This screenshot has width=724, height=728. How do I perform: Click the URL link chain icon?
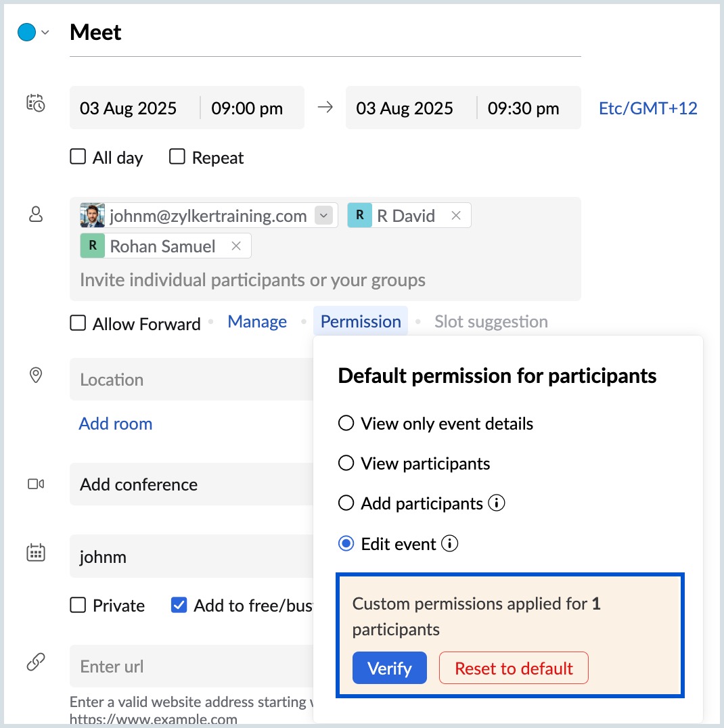click(x=36, y=662)
